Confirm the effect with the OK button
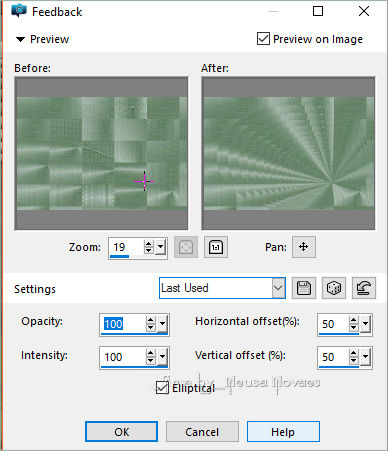This screenshot has height=451, width=388. coord(122,432)
